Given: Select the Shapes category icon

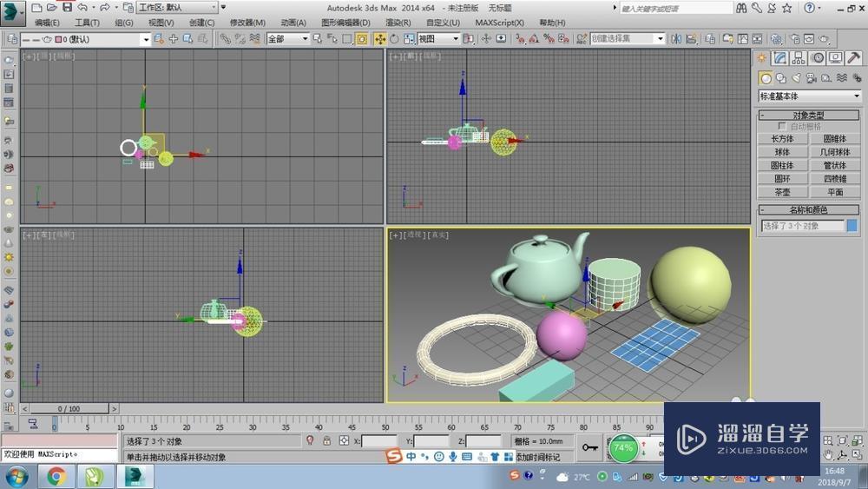Looking at the screenshot, I should click(780, 77).
